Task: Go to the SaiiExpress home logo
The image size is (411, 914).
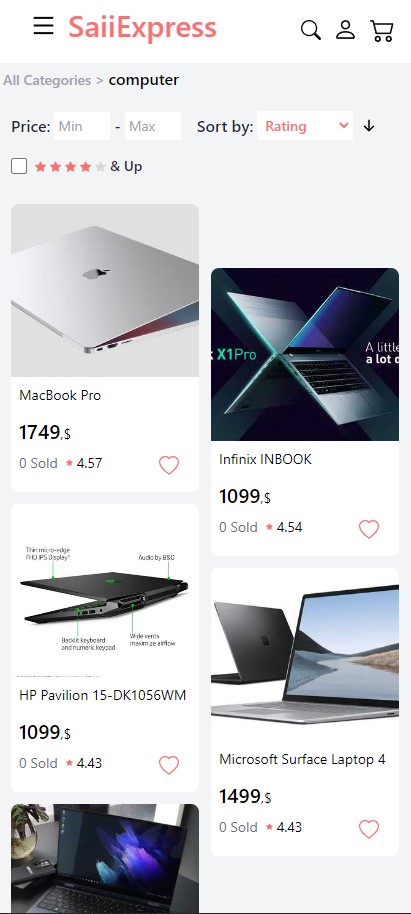Action: pos(142,27)
